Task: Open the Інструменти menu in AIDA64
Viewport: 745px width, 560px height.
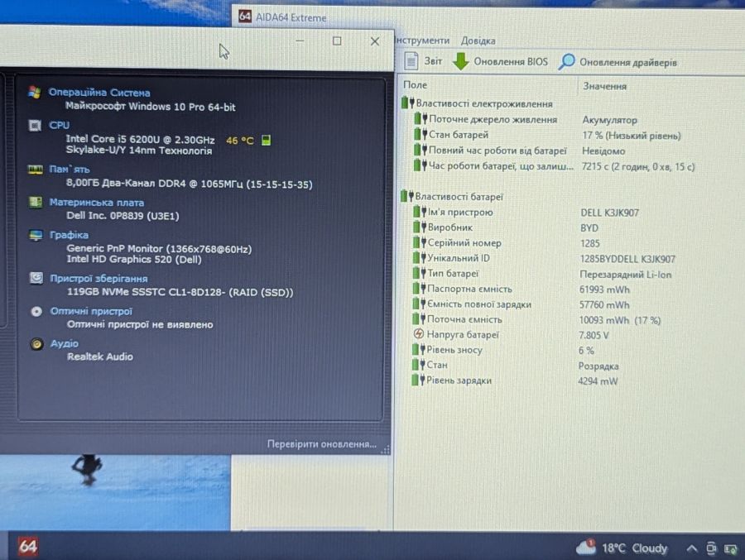Action: (x=422, y=41)
